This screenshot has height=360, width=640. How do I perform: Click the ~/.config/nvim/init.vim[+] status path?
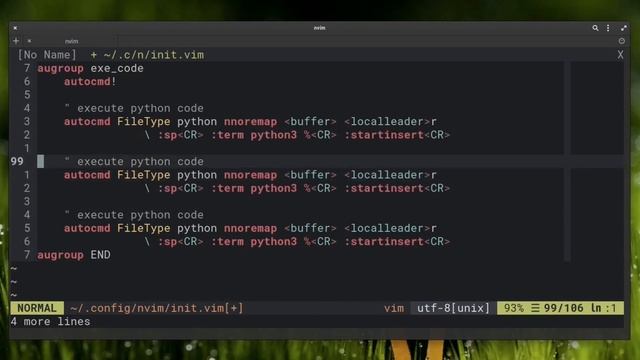coord(157,308)
